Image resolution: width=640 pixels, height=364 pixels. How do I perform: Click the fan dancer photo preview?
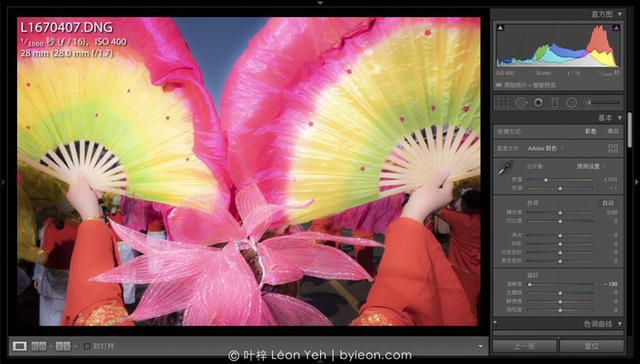coord(249,171)
